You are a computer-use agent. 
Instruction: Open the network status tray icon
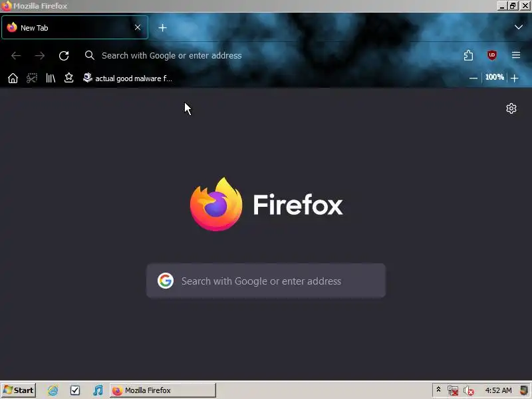(453, 390)
